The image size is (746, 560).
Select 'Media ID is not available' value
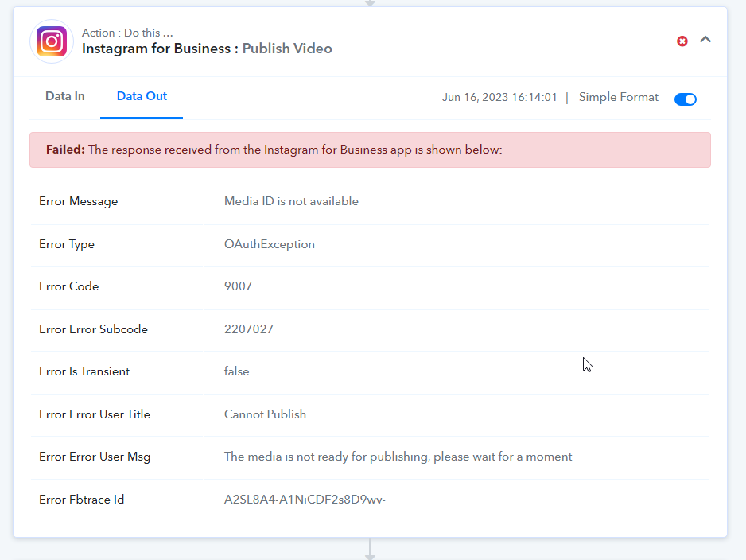click(291, 201)
